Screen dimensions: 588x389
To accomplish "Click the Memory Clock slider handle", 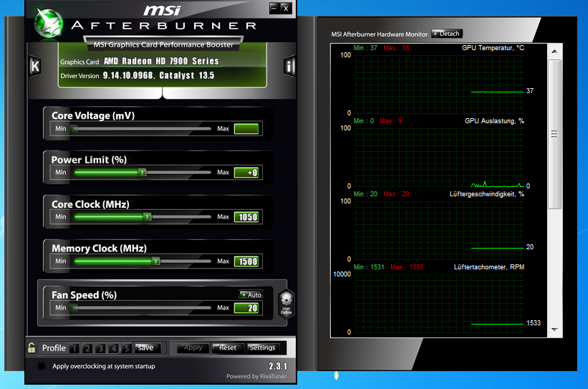I will (x=156, y=261).
